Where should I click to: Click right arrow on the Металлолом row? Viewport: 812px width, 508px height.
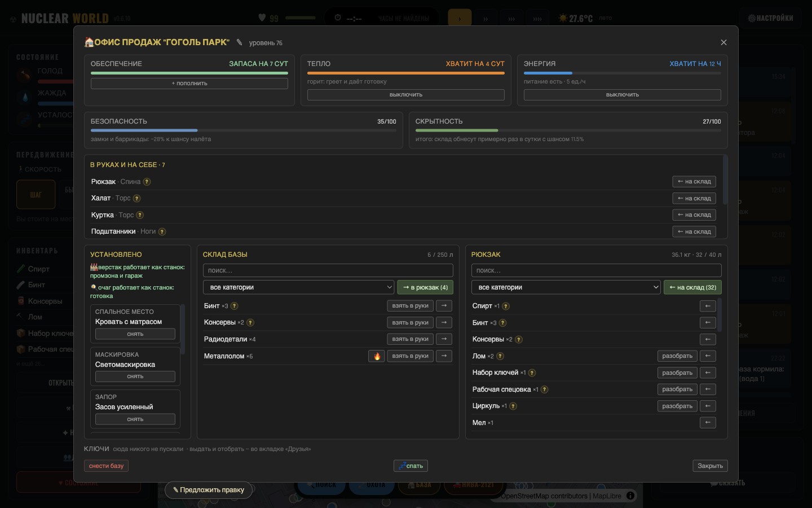coord(444,356)
